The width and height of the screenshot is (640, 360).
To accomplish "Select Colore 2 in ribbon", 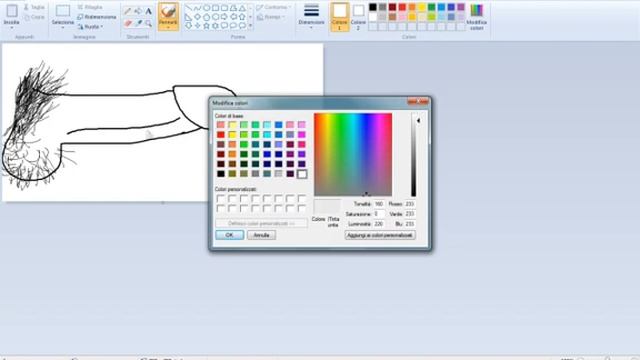I will (x=358, y=17).
